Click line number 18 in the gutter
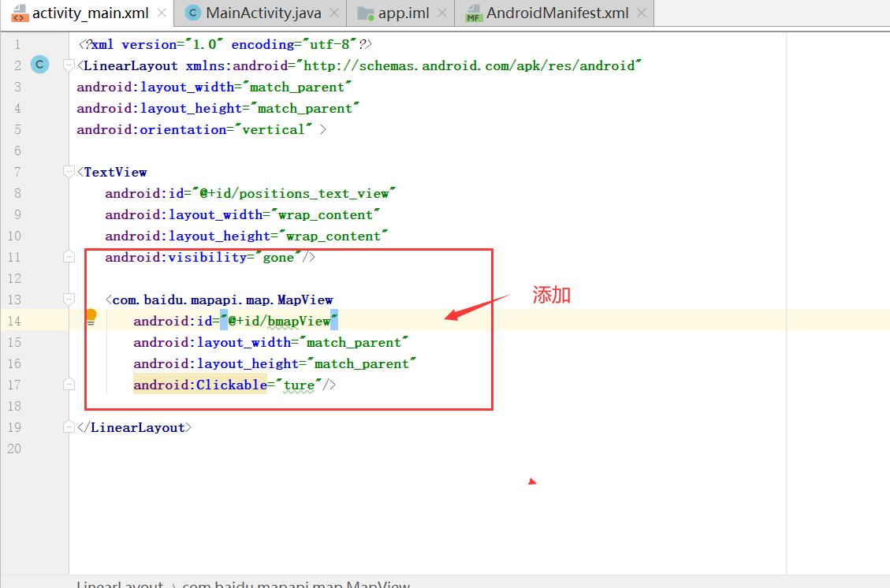Screen dimensions: 890x588 (13, 406)
